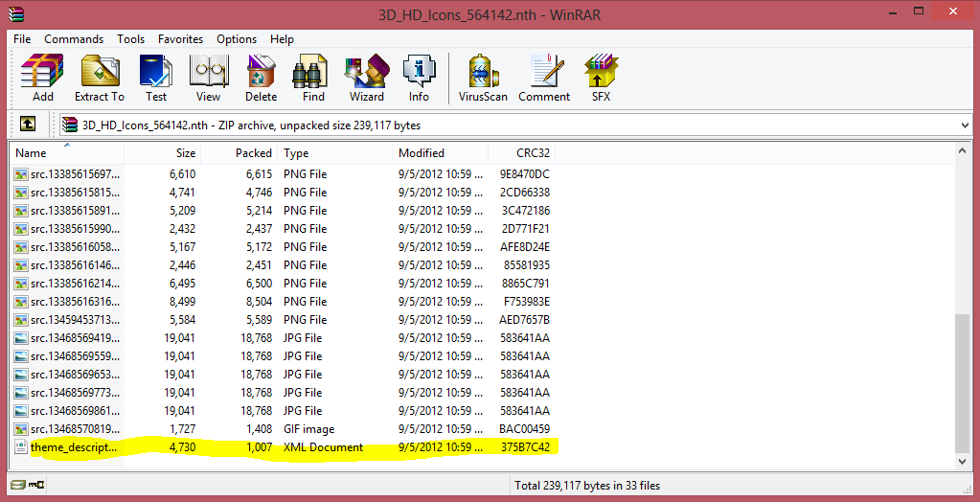Click the SFX toolbar icon

pyautogui.click(x=601, y=79)
